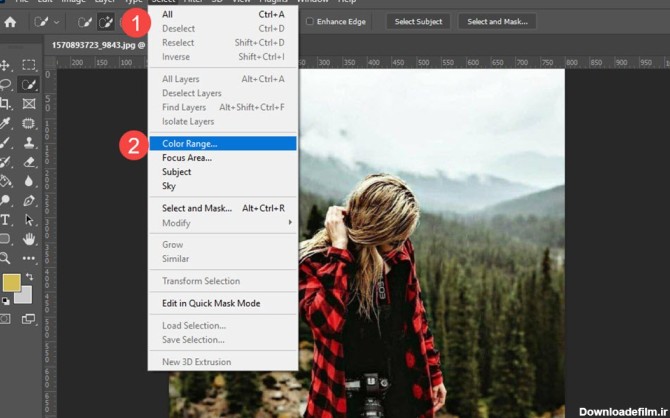Open Color Range... from the menu
The height and width of the screenshot is (418, 670).
click(x=223, y=144)
